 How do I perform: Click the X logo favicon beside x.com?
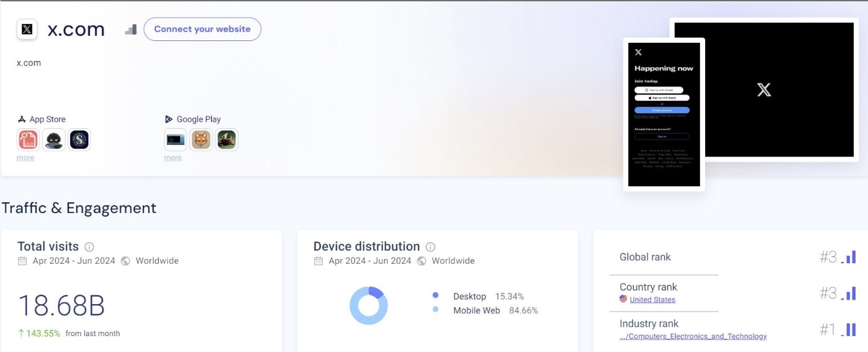[x=27, y=30]
